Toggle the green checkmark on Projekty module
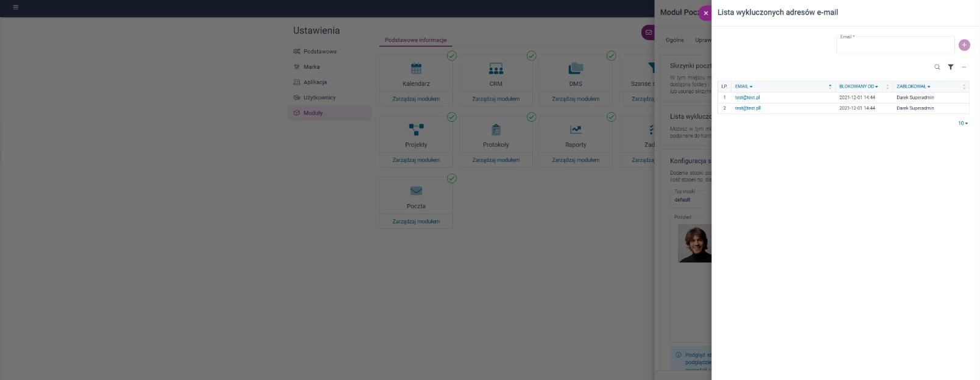 451,117
